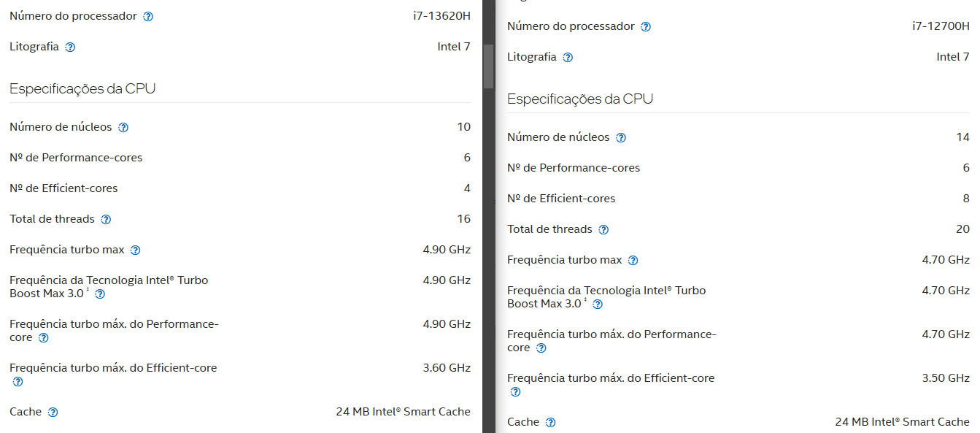Image resolution: width=980 pixels, height=433 pixels.
Task: Click help icon next to right Número de núcleos
Action: pyautogui.click(x=621, y=138)
